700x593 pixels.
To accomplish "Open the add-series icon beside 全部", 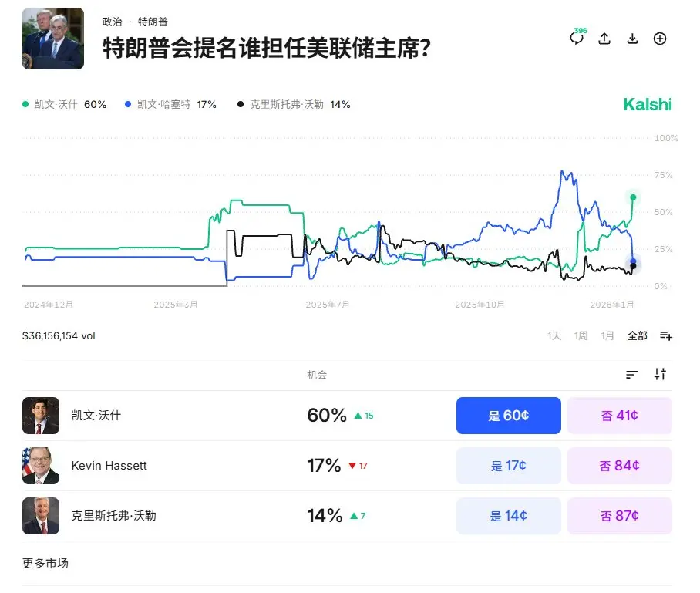I will coord(666,335).
